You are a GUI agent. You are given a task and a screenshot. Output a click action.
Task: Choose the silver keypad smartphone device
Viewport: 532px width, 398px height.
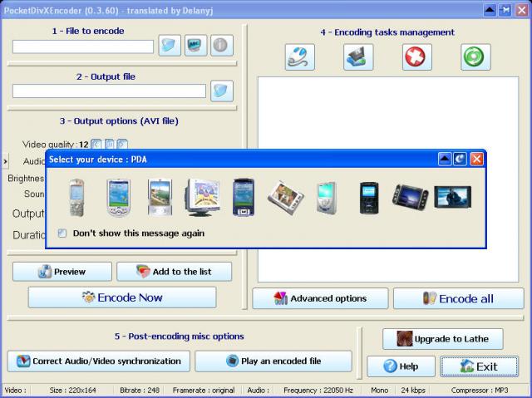click(77, 198)
